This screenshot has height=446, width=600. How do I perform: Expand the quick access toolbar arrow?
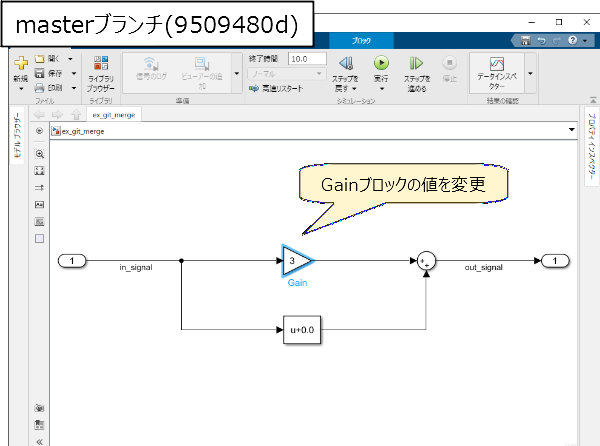pos(585,40)
